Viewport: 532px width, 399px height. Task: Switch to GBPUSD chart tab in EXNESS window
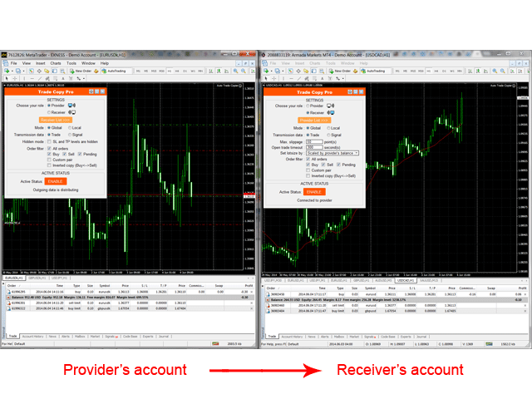pos(37,278)
